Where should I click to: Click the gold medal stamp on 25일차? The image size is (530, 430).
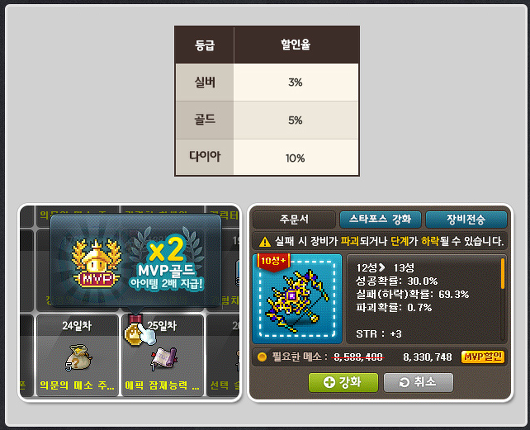pos(135,331)
